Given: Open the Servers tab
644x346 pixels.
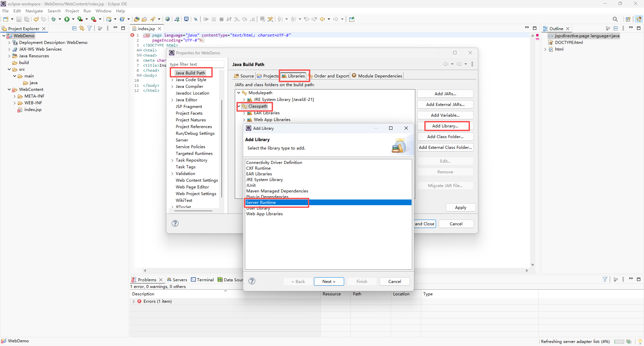Looking at the screenshot, I should (x=177, y=280).
